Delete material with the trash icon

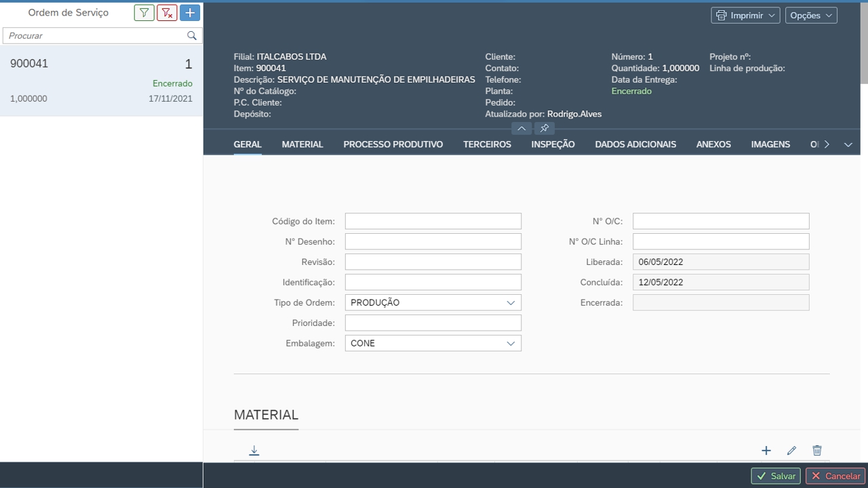[x=817, y=451]
